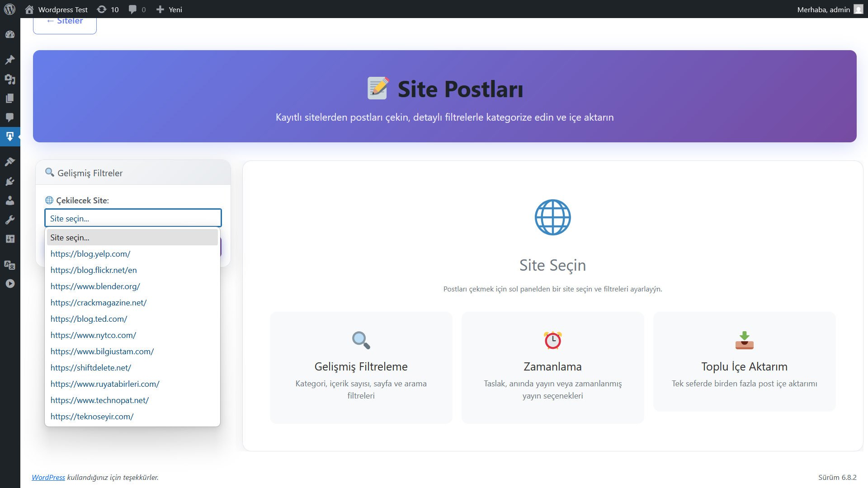Viewport: 868px width, 488px height.
Task: Select https://shiftdelete.net/ from the list
Action: tap(132, 367)
